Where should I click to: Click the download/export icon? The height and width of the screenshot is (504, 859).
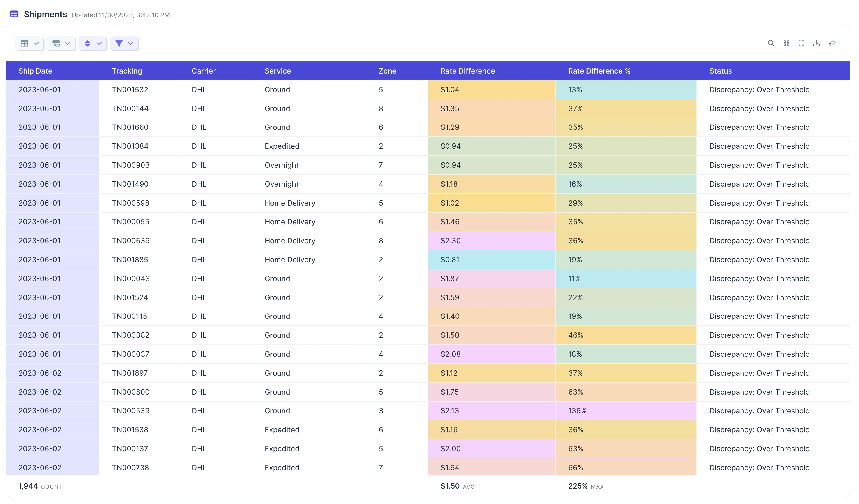pyautogui.click(x=816, y=43)
